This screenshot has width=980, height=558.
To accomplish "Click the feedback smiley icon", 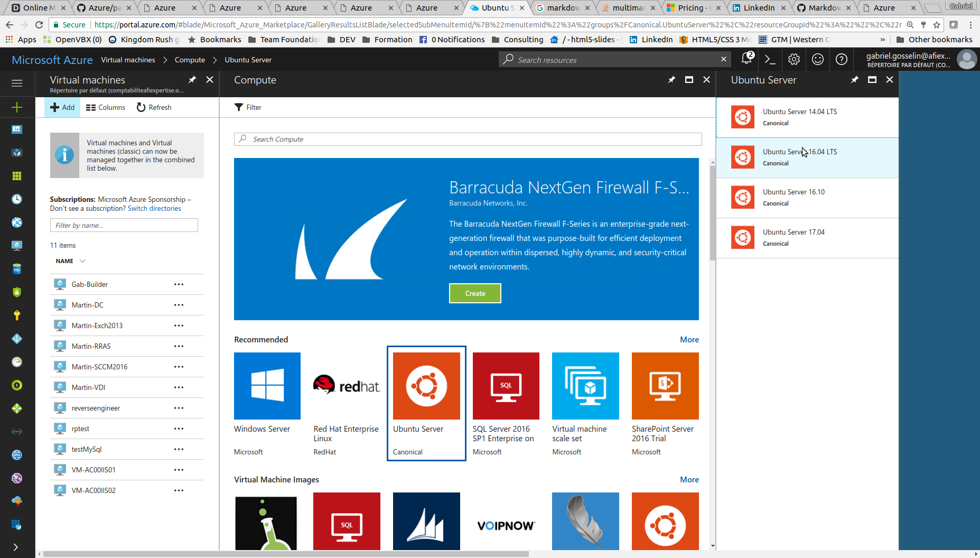I will (818, 60).
